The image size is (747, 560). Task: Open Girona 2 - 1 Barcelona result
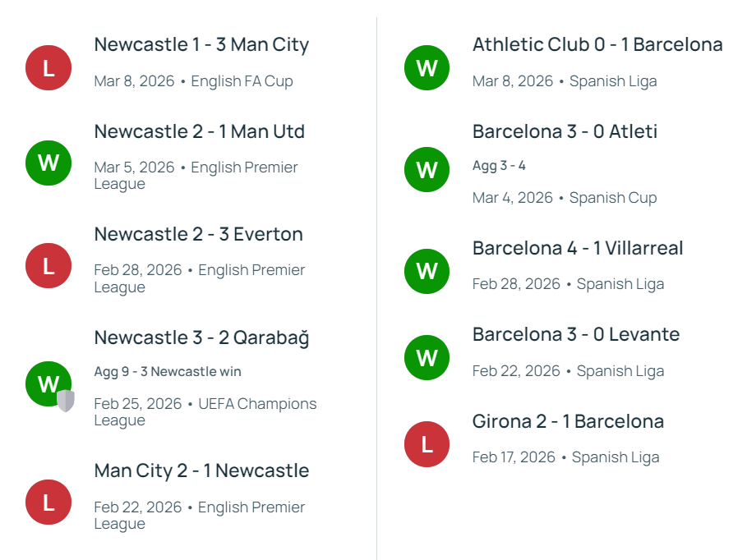(568, 421)
